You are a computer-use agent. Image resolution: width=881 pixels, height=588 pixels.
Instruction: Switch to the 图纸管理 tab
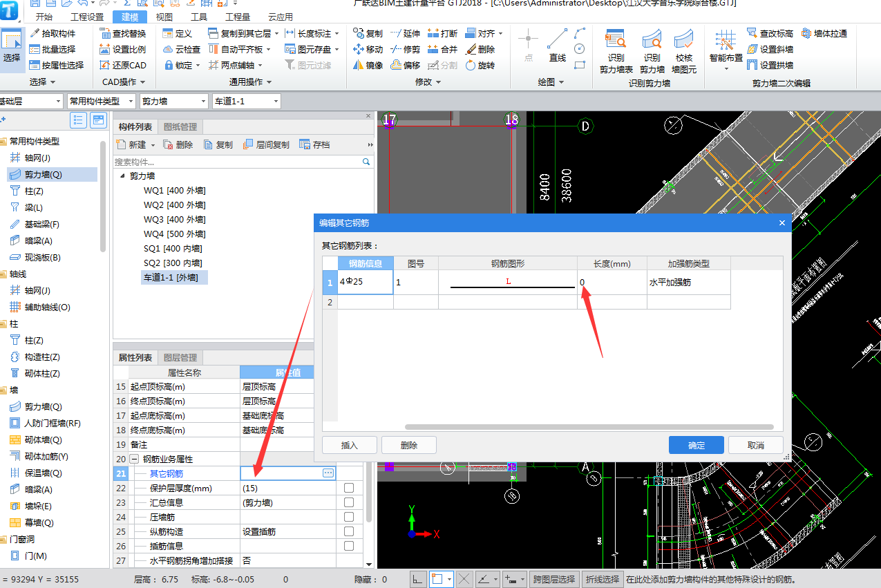[x=180, y=126]
